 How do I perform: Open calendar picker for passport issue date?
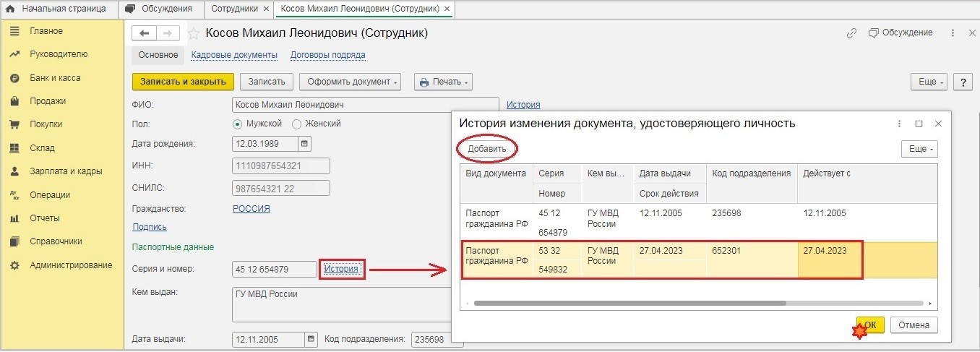(311, 339)
